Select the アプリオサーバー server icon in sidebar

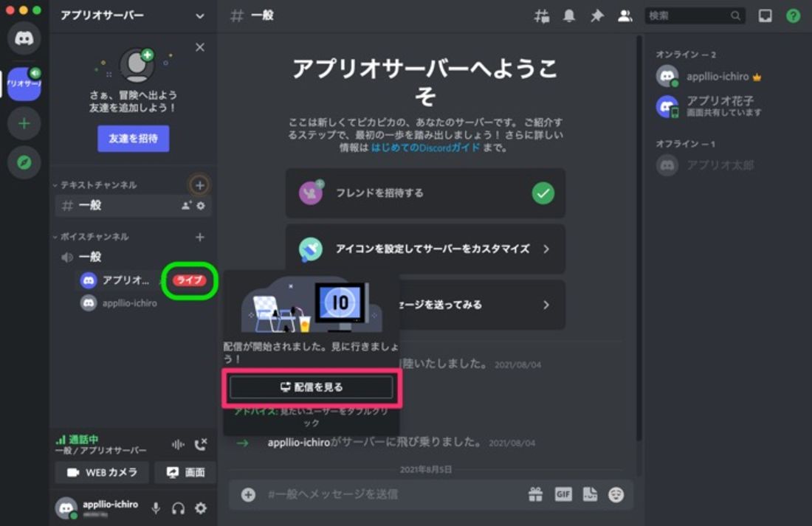click(x=24, y=84)
